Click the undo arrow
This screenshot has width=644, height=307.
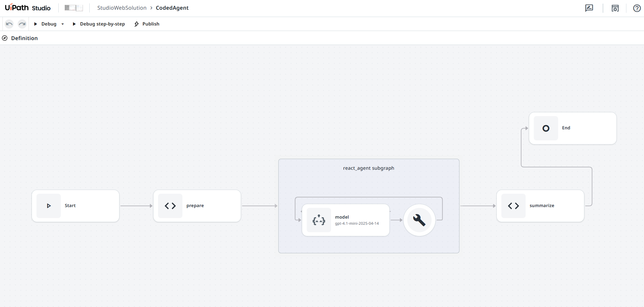point(9,24)
